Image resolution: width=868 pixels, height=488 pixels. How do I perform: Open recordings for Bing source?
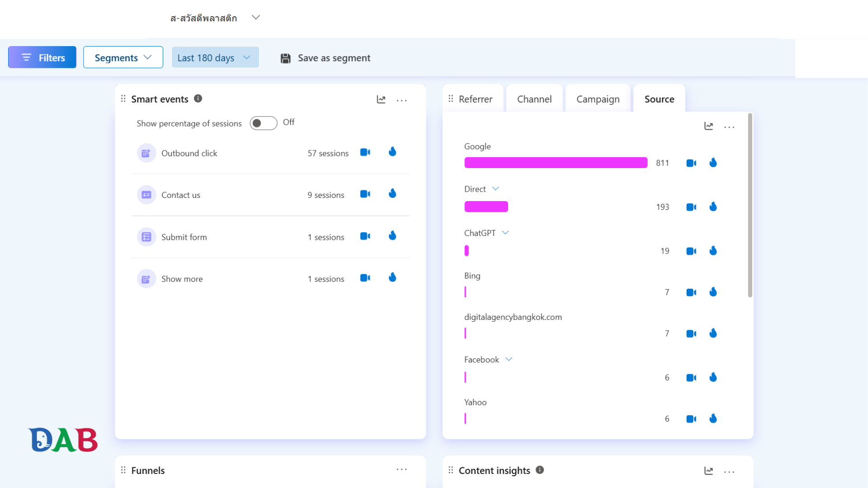click(x=691, y=293)
